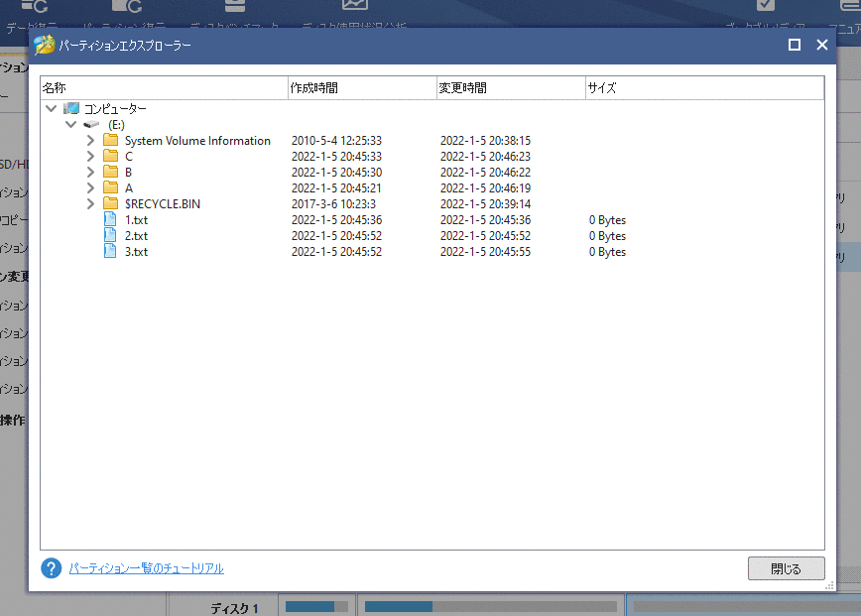Viewport: 861px width, 616px height.
Task: Collapse the (E:) drive node
Action: (x=70, y=125)
